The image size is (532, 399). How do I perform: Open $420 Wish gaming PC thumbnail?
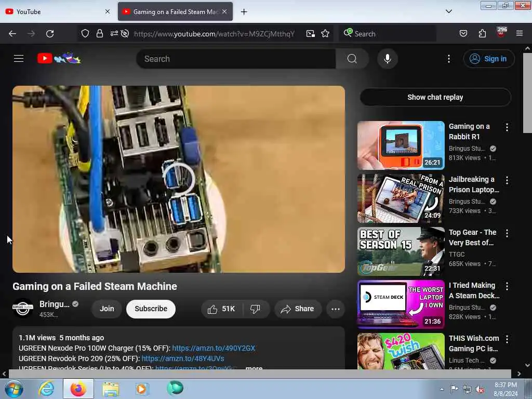(x=401, y=351)
